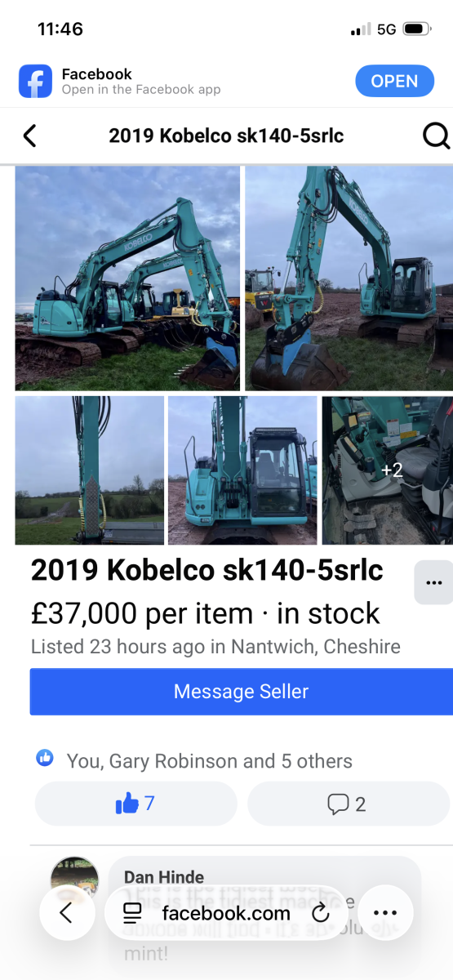
Task: Open comments bubble showing 2
Action: click(348, 804)
